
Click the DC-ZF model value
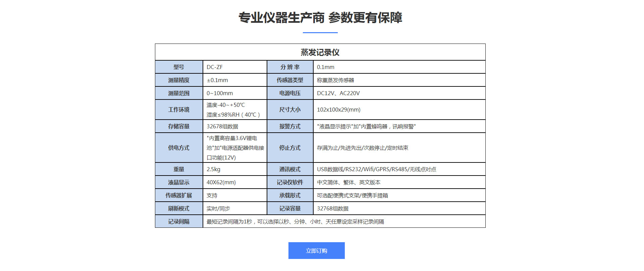215,67
